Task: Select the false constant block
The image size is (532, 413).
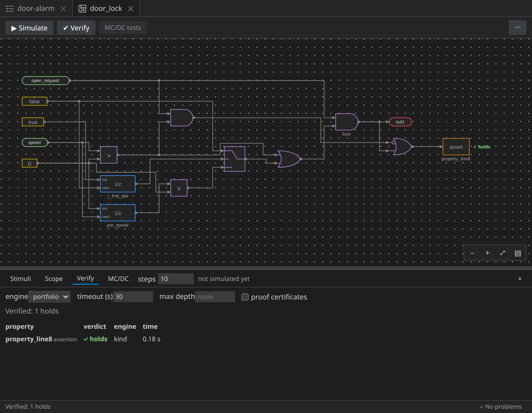Action: pyautogui.click(x=34, y=101)
